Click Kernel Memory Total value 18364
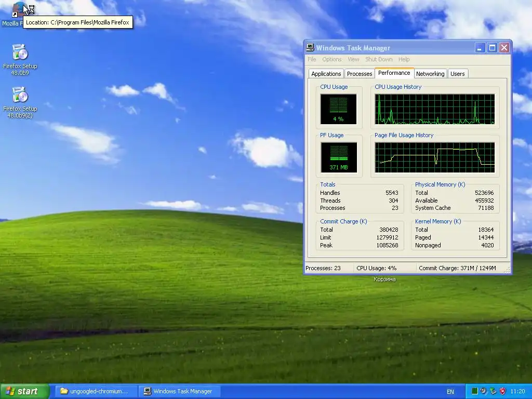 [x=486, y=230]
